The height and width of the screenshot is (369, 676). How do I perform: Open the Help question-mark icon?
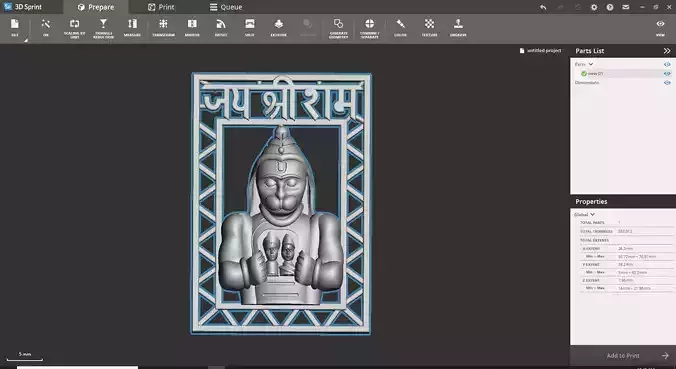[x=610, y=7]
